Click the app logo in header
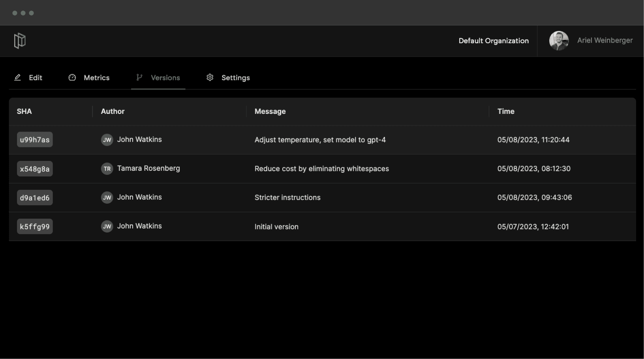The image size is (644, 359). 20,41
